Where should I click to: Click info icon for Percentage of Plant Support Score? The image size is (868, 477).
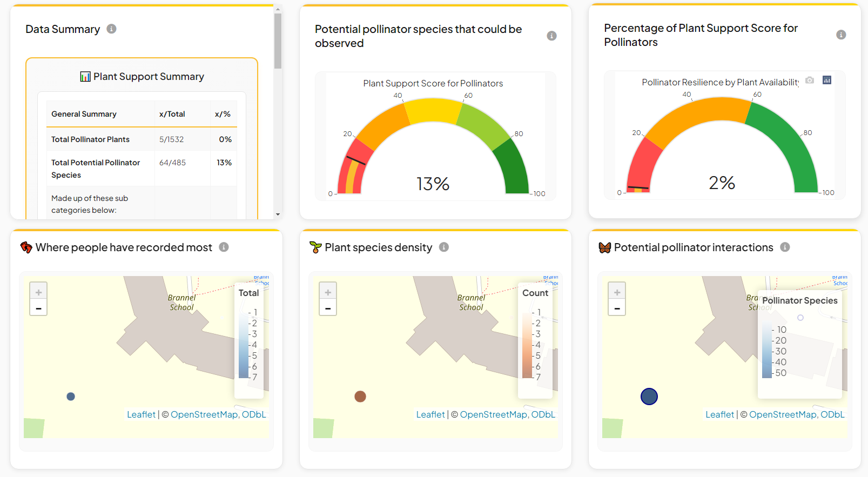coord(841,35)
